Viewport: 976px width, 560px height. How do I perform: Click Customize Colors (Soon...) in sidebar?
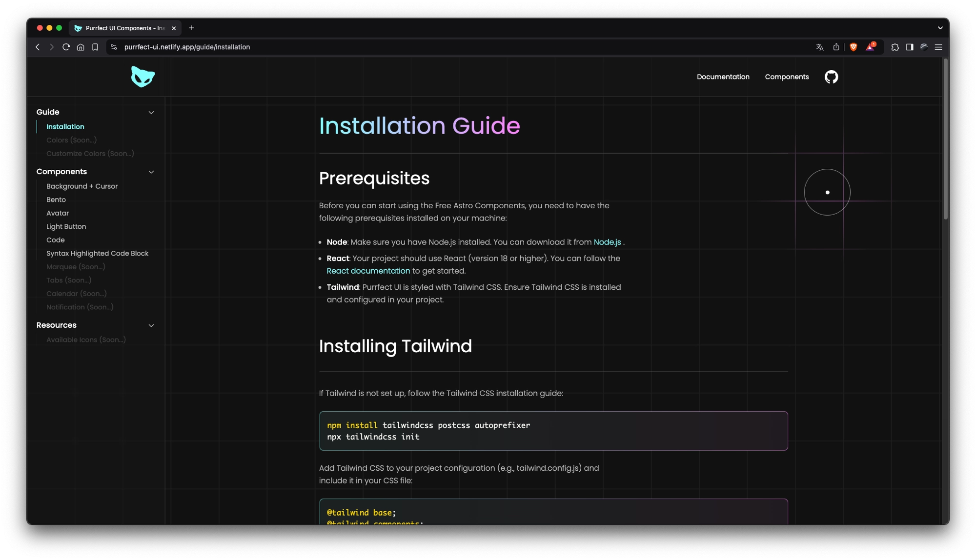[90, 154]
